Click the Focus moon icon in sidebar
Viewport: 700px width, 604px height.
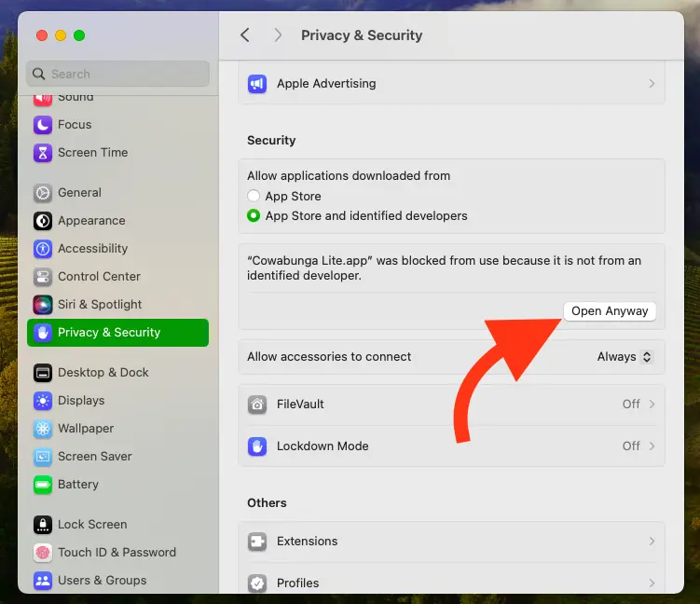43,125
